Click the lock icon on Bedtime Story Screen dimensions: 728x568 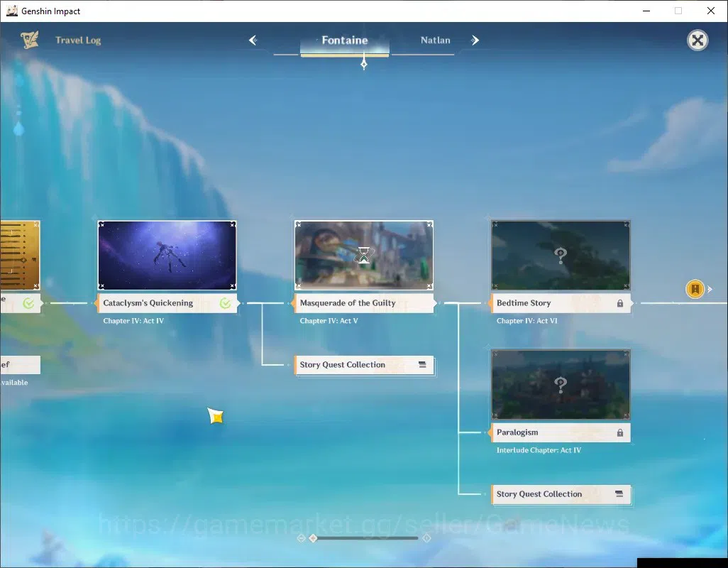[620, 303]
